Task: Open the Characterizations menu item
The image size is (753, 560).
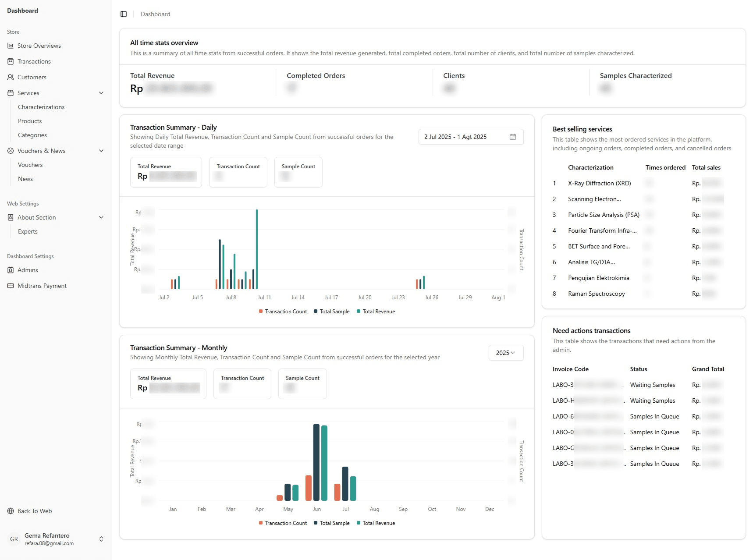Action: point(41,107)
